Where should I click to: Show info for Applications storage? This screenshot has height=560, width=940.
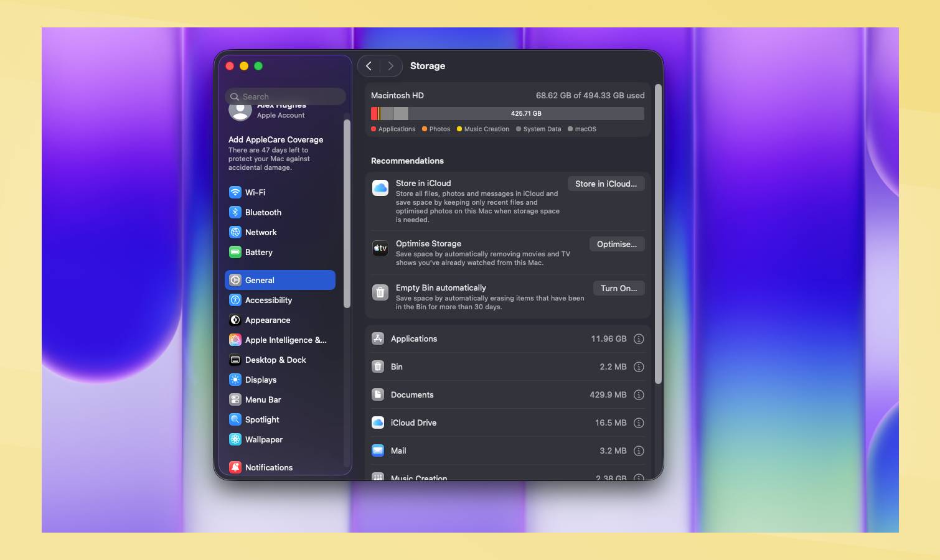pyautogui.click(x=639, y=339)
